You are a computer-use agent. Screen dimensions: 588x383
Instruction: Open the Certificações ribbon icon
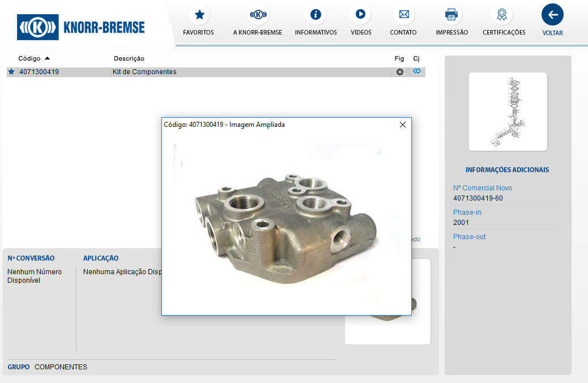coord(504,15)
